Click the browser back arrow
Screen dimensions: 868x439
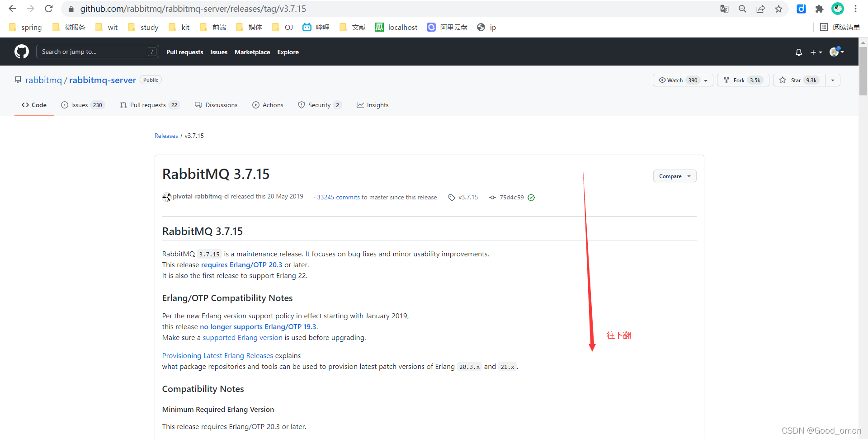point(12,9)
